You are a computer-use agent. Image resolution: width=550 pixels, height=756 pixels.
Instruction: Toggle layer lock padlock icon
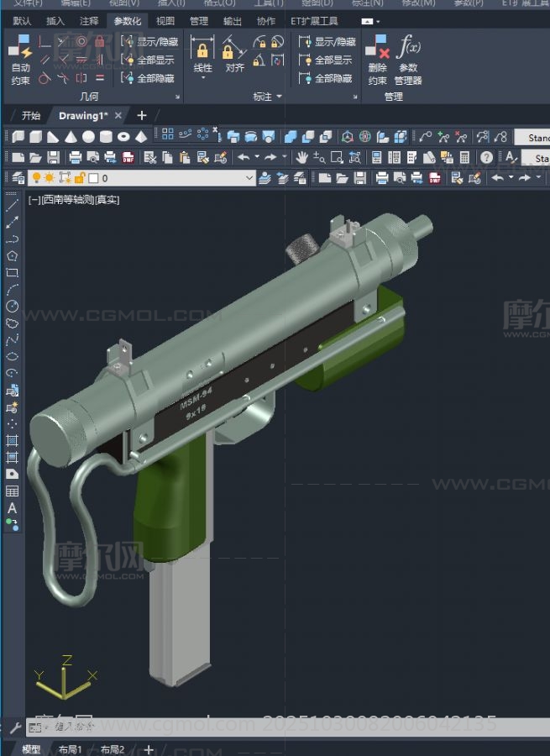(x=79, y=178)
